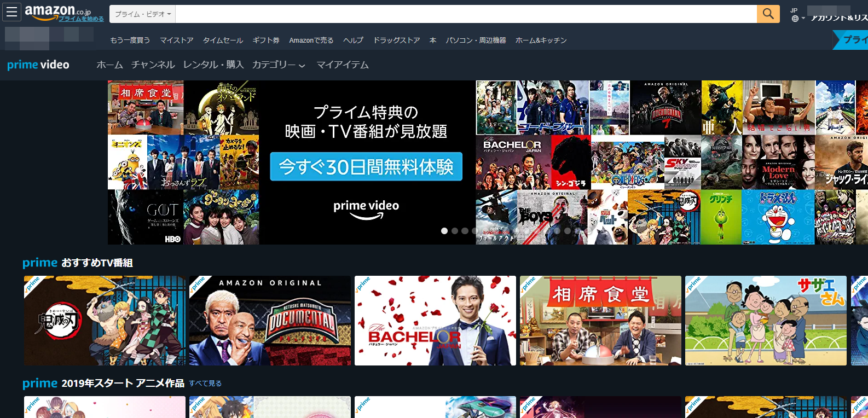This screenshot has width=868, height=418.
Task: Expand the プライム・ビデオ search category dropdown
Action: pos(142,14)
